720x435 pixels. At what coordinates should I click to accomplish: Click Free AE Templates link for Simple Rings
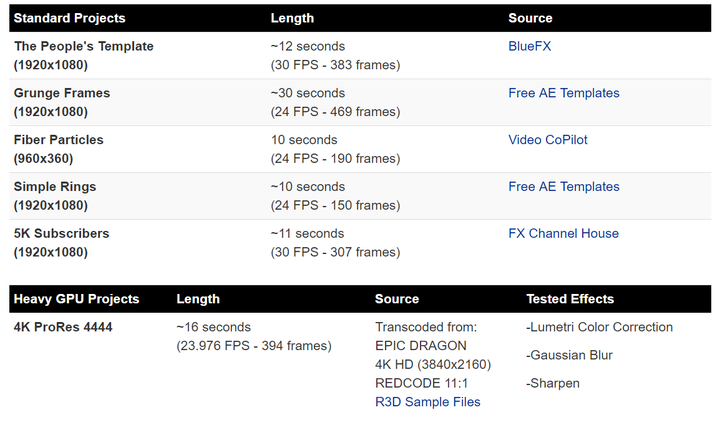(564, 187)
